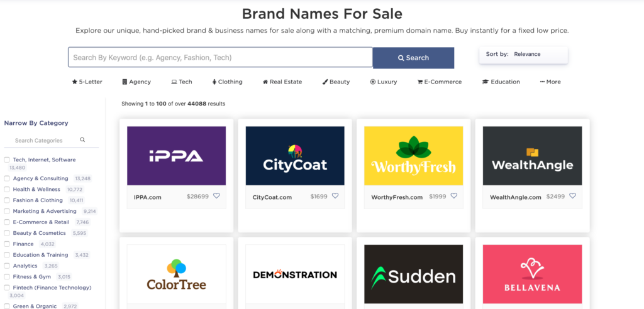Select the Luxury filter icon

coord(373,82)
